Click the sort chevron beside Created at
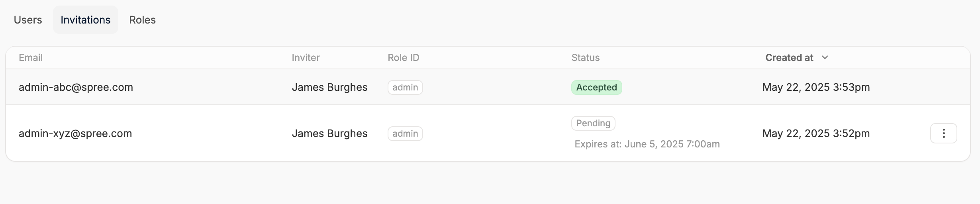 [x=825, y=58]
